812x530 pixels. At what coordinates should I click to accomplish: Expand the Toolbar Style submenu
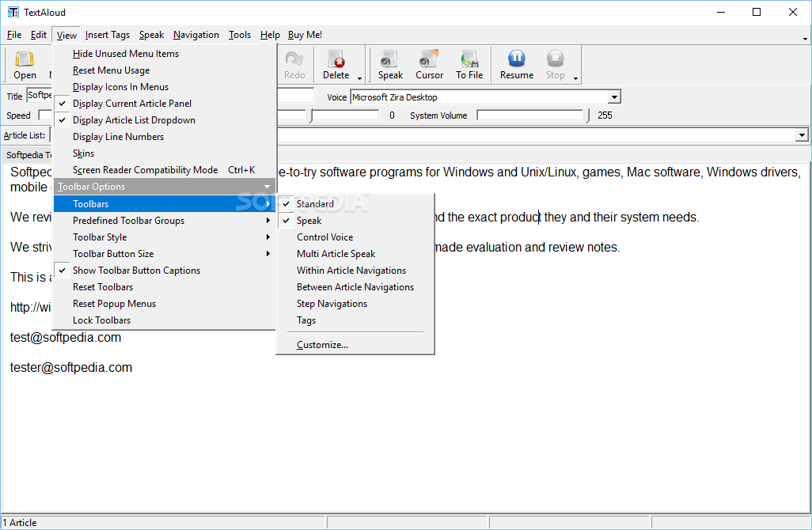[165, 237]
